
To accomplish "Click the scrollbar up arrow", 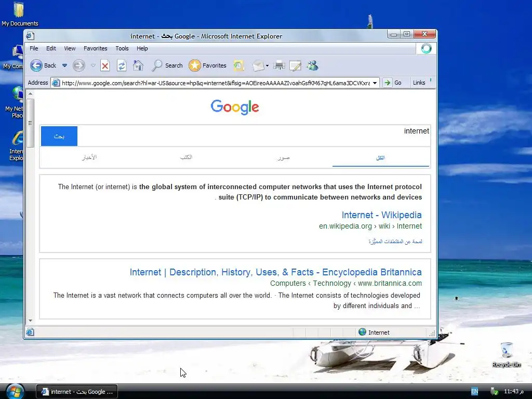I will [x=30, y=94].
